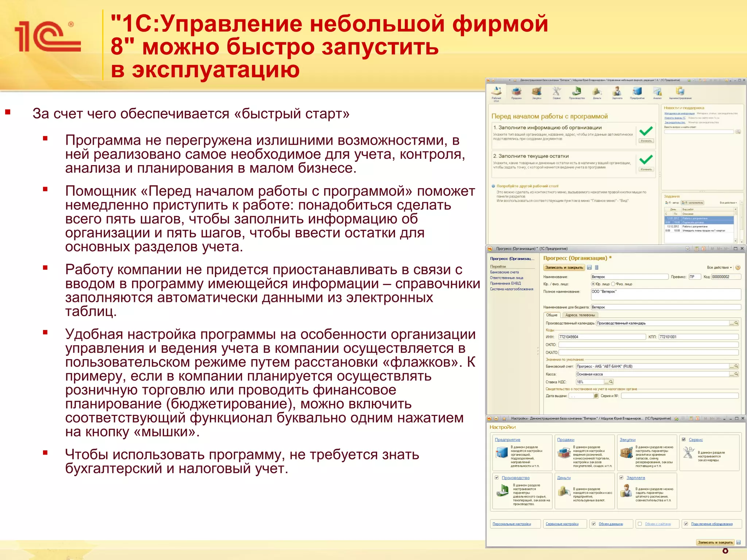This screenshot has width=747, height=560.
Task: Toggle the Я - исполнитель filter in Задания
Action: coord(693,202)
